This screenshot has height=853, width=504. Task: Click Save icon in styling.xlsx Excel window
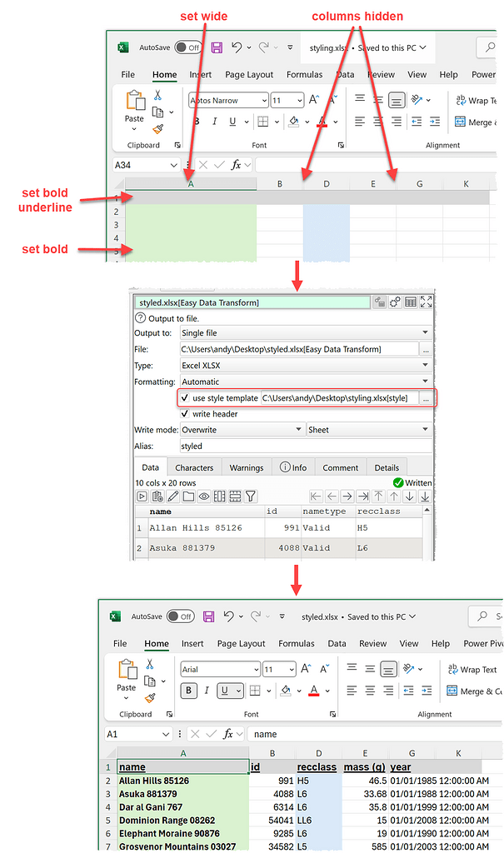[x=217, y=47]
